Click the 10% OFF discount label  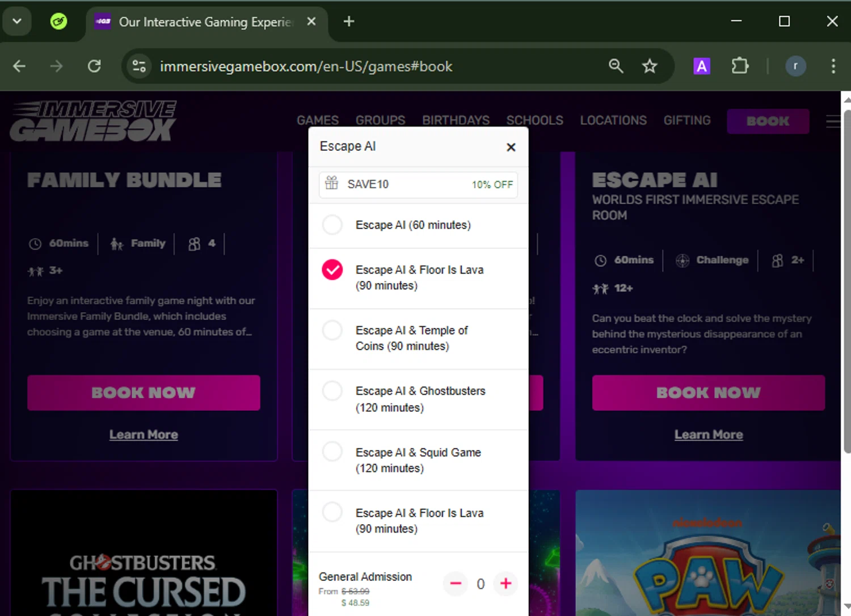click(492, 184)
